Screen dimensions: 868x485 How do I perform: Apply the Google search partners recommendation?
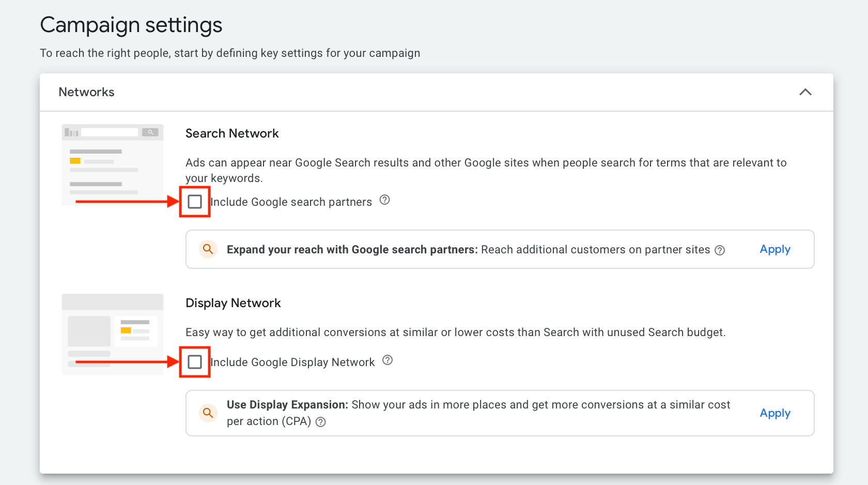pos(774,249)
